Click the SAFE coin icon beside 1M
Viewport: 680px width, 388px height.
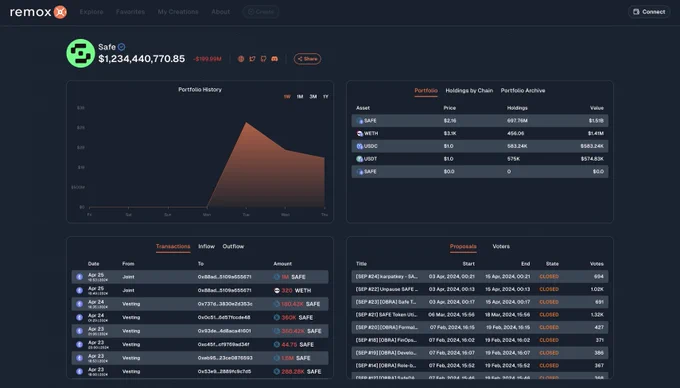click(277, 277)
